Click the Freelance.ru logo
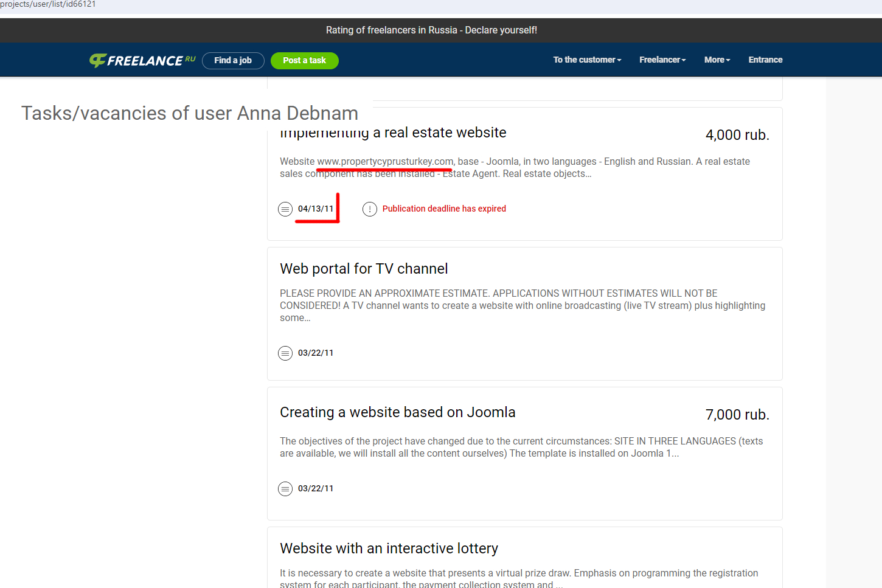Image resolution: width=882 pixels, height=588 pixels. [x=142, y=60]
